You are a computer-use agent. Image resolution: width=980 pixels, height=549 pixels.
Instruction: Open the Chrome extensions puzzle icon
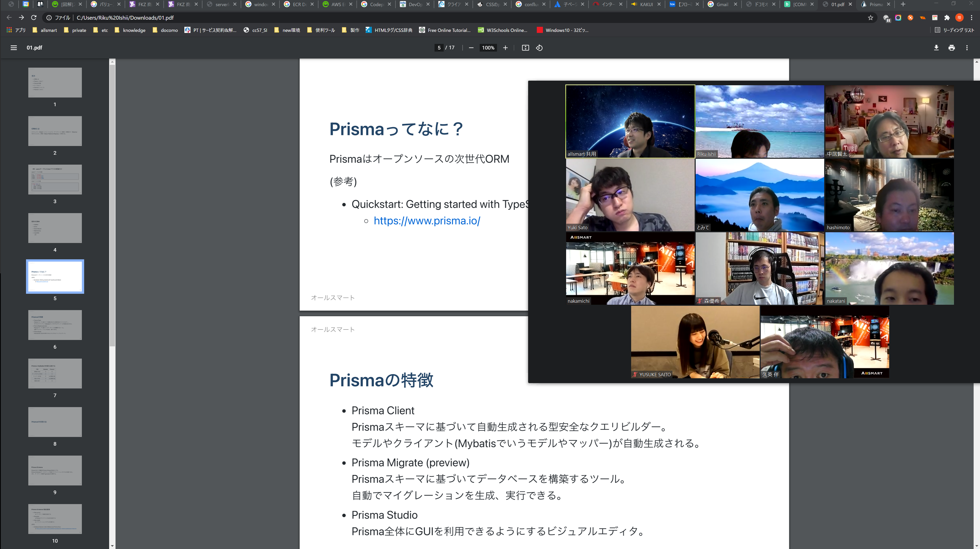(x=947, y=18)
